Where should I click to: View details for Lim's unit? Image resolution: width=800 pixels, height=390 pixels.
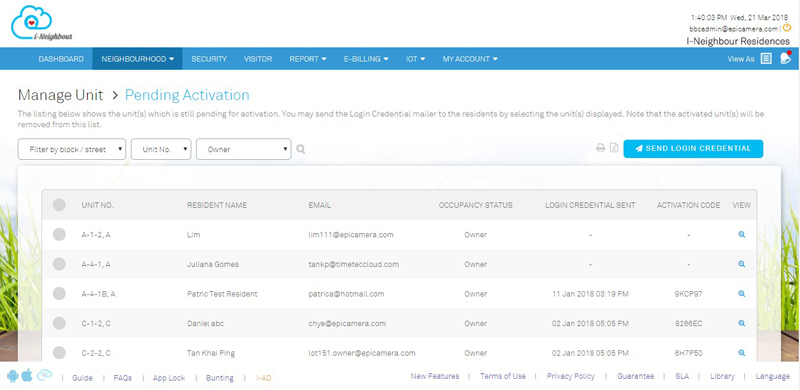coord(741,235)
